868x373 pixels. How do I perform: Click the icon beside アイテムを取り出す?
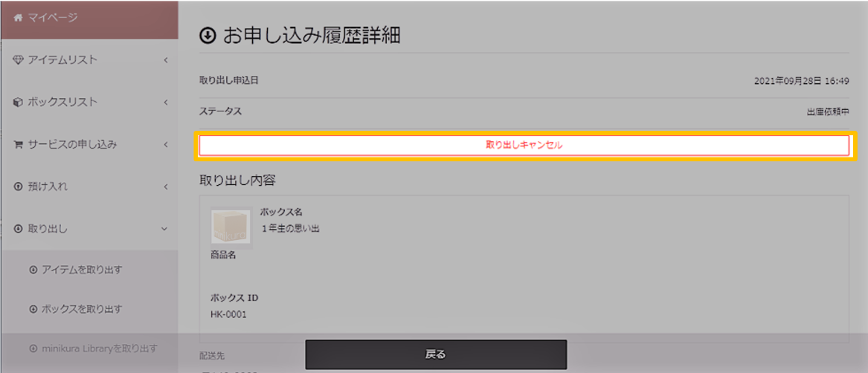(x=33, y=270)
